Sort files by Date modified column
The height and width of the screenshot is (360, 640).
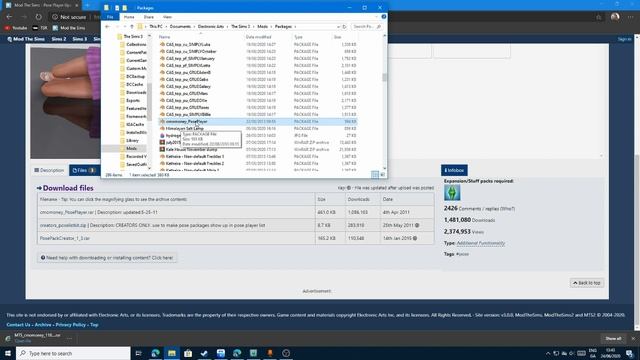click(x=259, y=37)
